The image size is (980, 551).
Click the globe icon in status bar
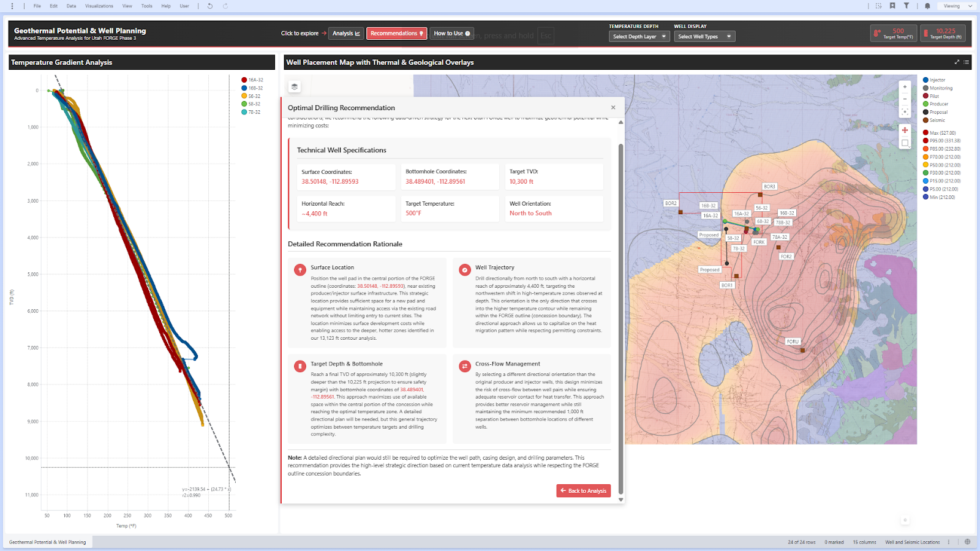[x=968, y=542]
